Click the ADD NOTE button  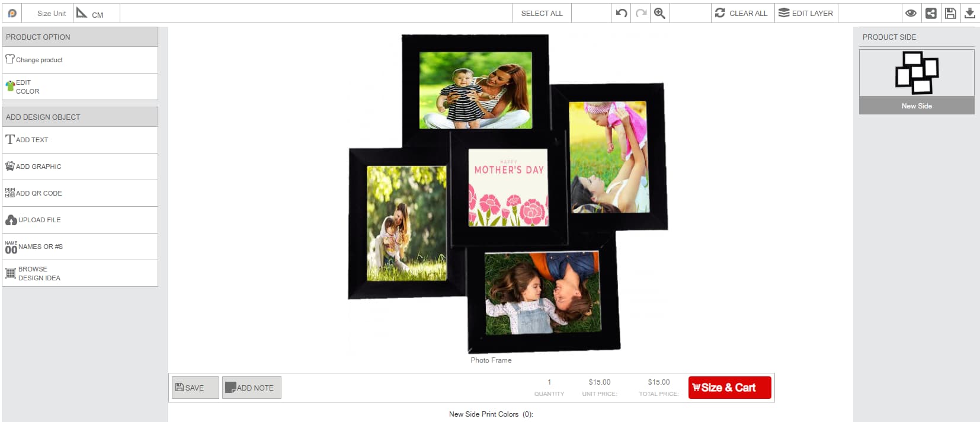pyautogui.click(x=252, y=388)
